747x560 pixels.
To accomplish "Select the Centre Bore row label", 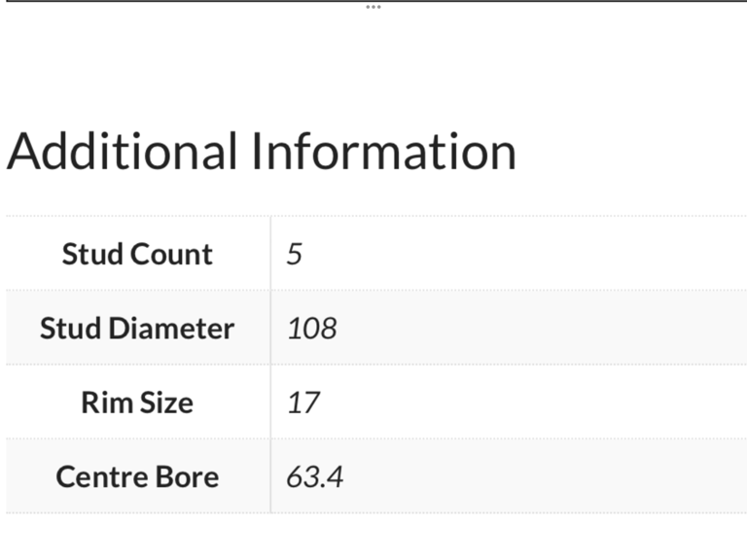I will pyautogui.click(x=137, y=476).
